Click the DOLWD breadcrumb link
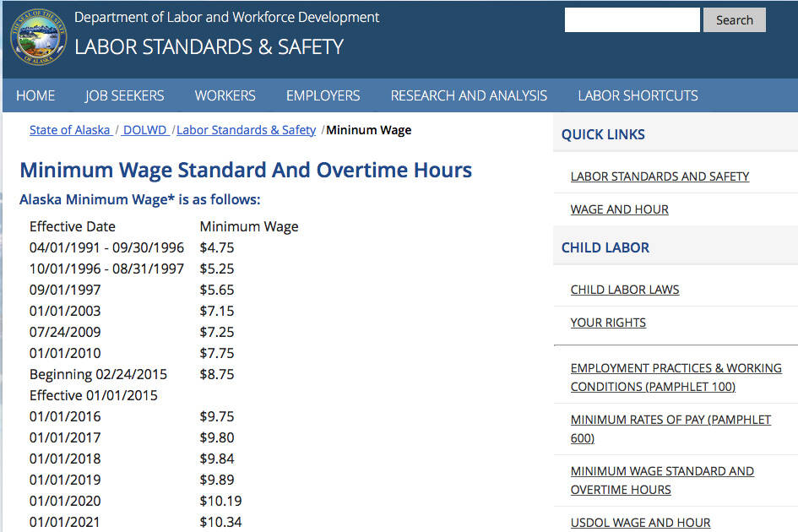The image size is (798, 532). click(144, 130)
